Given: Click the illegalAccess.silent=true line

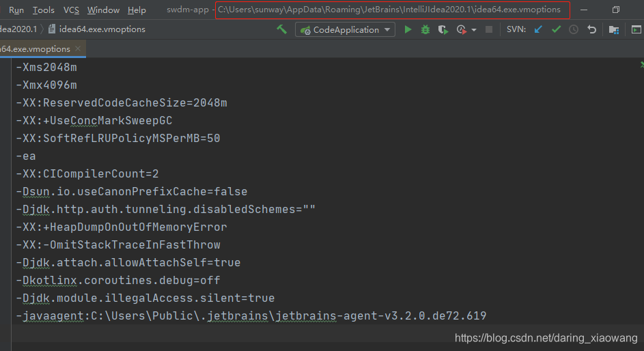Looking at the screenshot, I should 145,298.
